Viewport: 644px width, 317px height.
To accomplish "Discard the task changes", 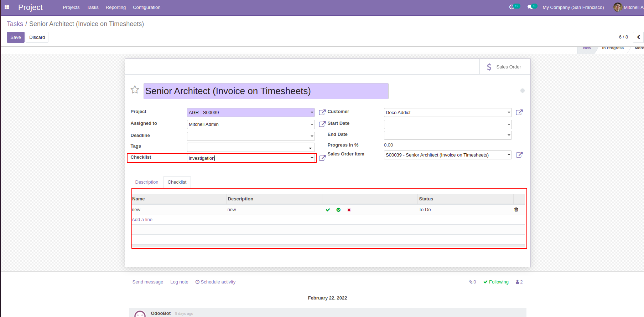I will coord(37,37).
